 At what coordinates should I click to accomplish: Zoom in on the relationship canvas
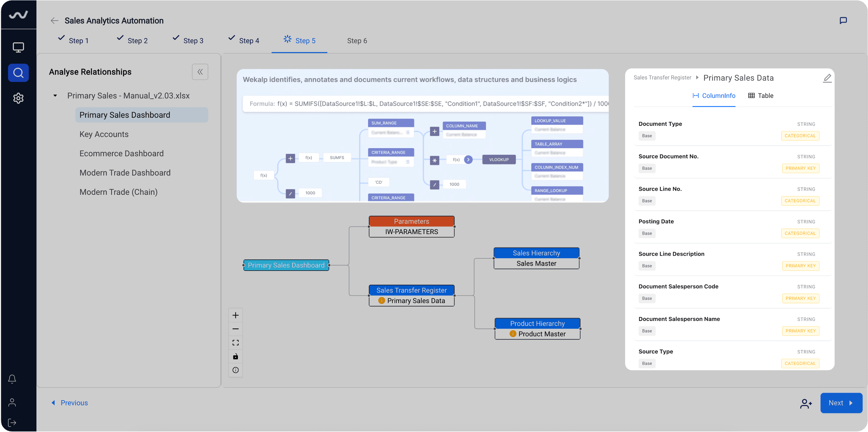pos(235,315)
